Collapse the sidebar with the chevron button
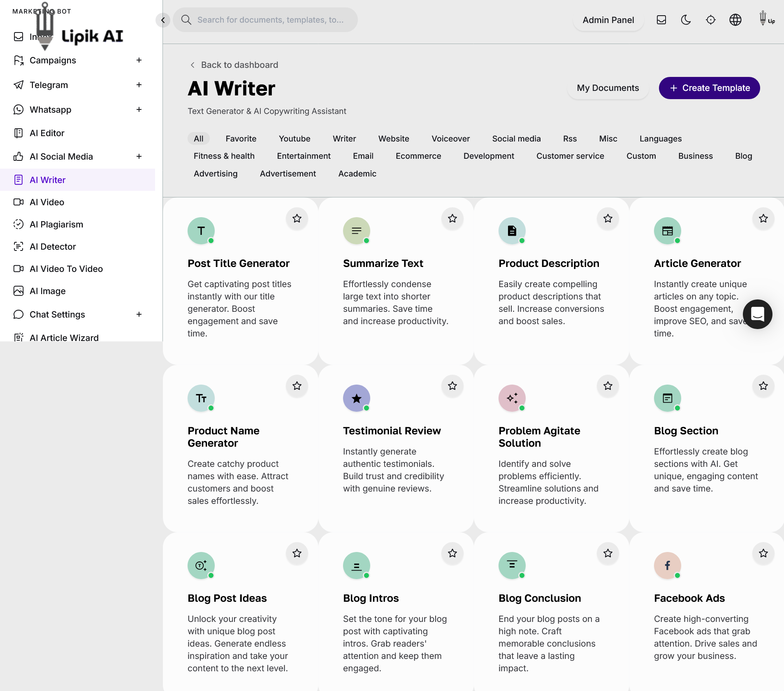The width and height of the screenshot is (784, 691). 163,20
